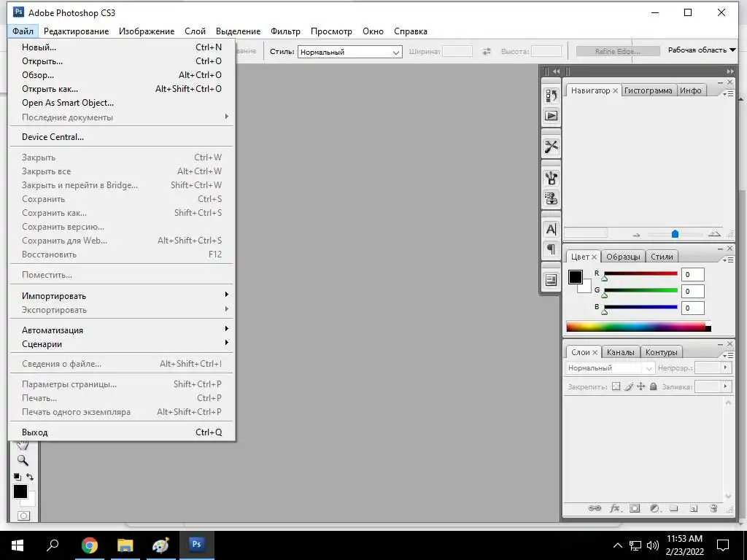Click the link layers icon
The height and width of the screenshot is (560, 747).
click(595, 508)
